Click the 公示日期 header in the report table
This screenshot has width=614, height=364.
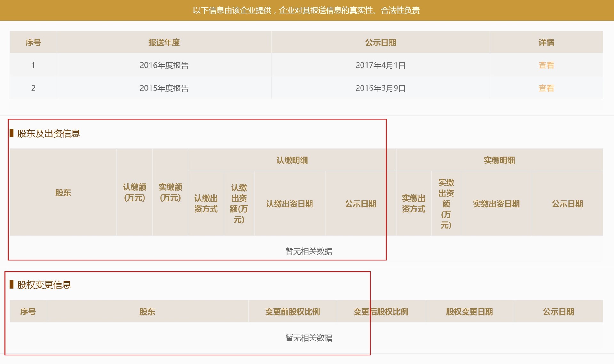click(380, 42)
